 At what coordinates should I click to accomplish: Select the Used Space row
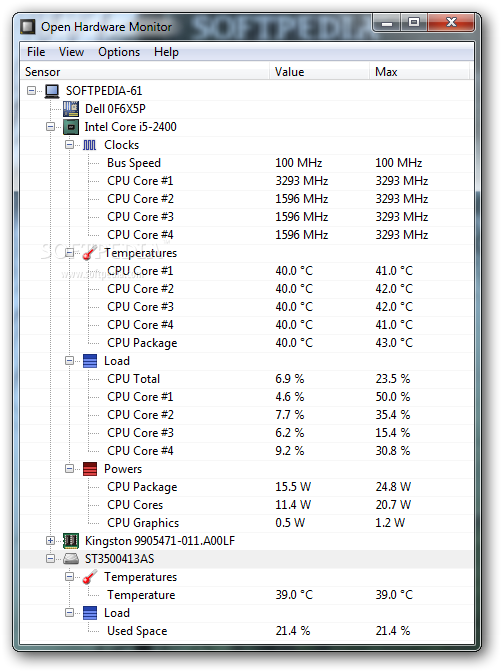coord(247,631)
